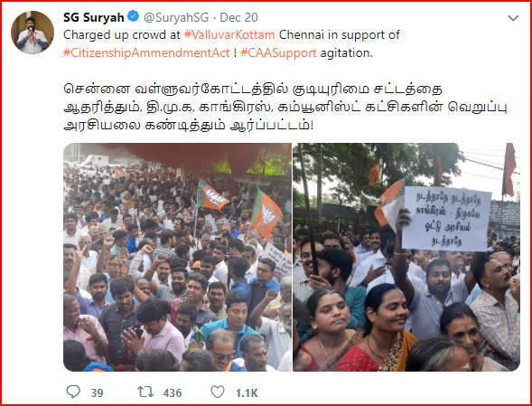Click the reply speech bubble icon
Viewport: 532px width, 406px height.
73,392
